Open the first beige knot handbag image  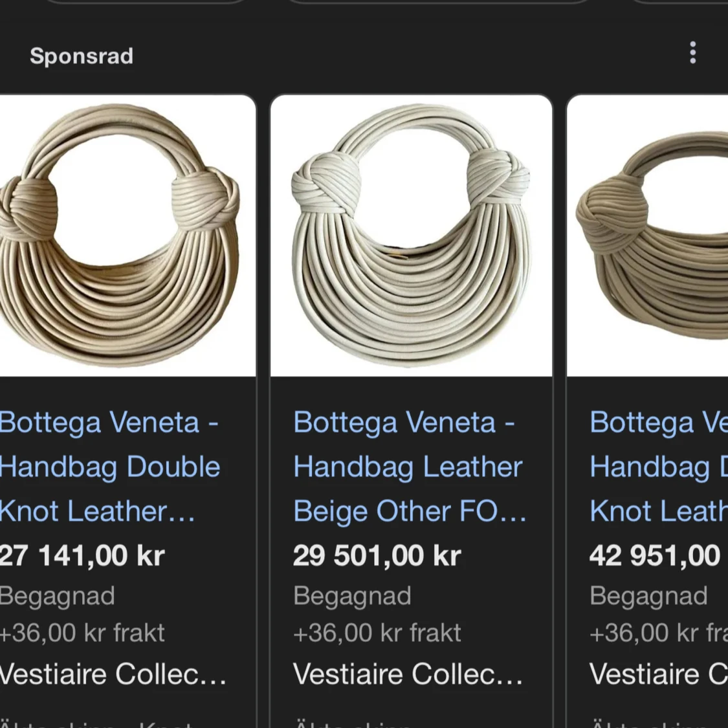click(x=127, y=236)
